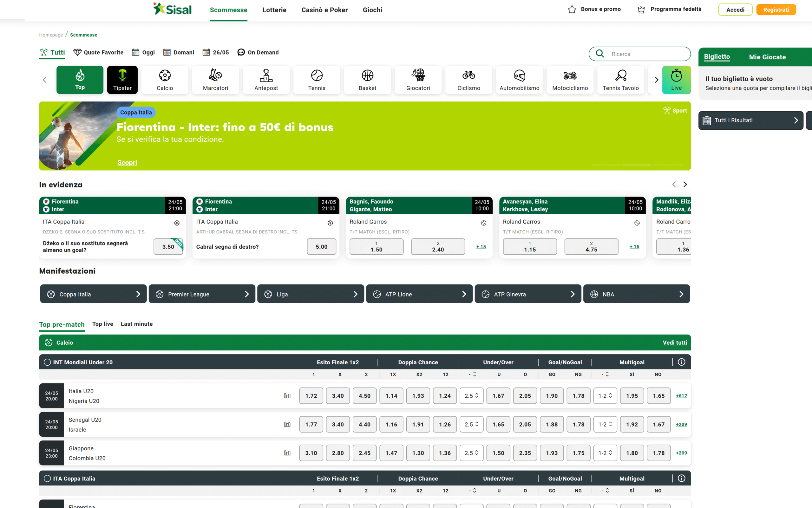The width and height of the screenshot is (812, 508).
Task: Open stats icon for Italia U20 match
Action: coord(287,396)
